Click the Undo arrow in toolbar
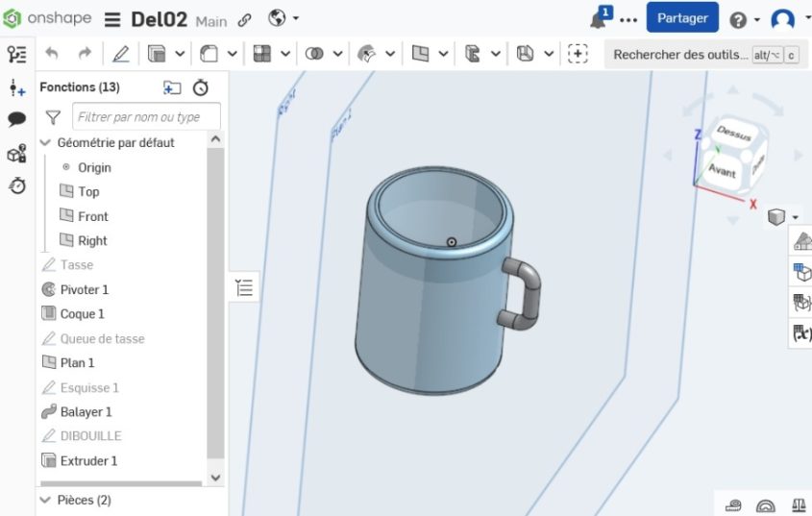812x516 pixels. coord(52,54)
